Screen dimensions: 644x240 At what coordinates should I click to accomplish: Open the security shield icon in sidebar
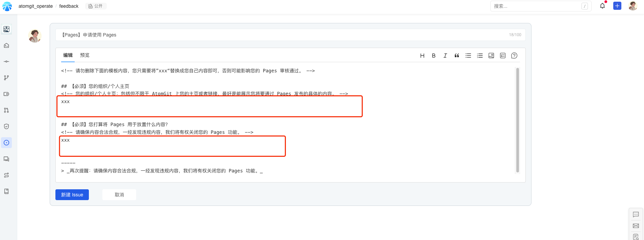[6, 126]
